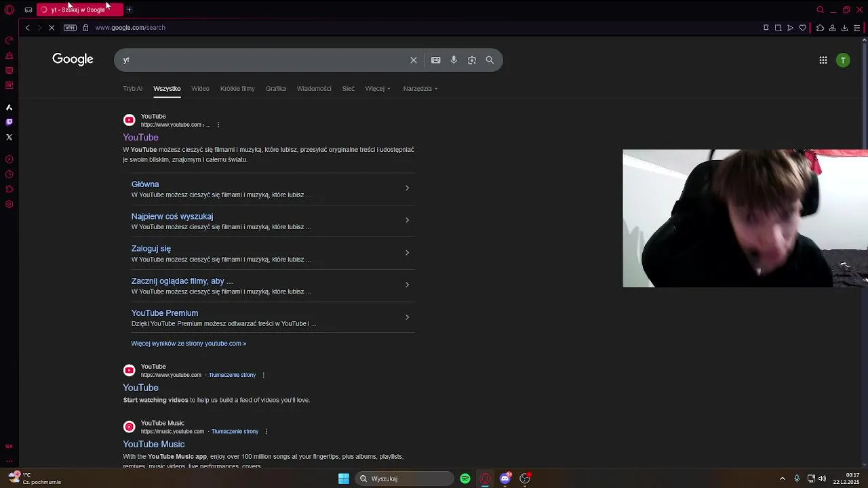
Task: Expand the Więcej dropdown
Action: pos(378,88)
